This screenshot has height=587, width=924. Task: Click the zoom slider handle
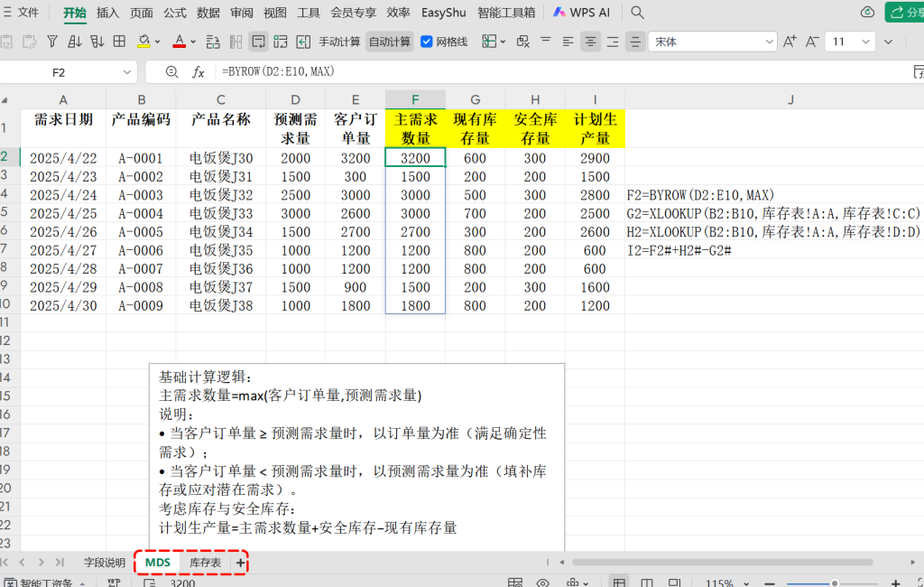835,582
